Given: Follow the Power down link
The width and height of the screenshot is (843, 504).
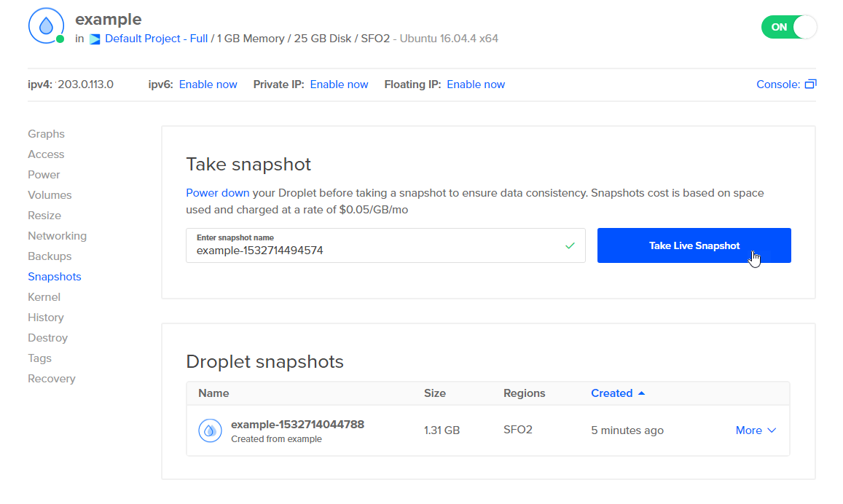Looking at the screenshot, I should (217, 193).
